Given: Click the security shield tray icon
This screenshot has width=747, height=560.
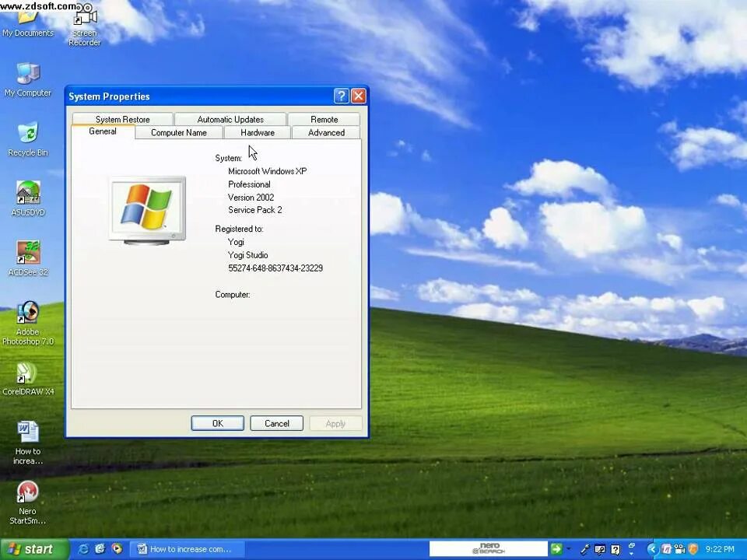Looking at the screenshot, I should tap(693, 549).
